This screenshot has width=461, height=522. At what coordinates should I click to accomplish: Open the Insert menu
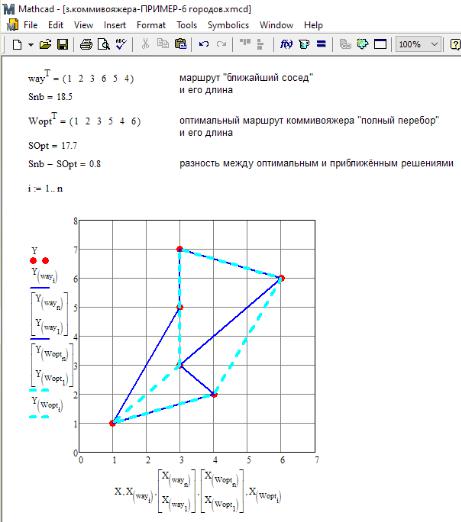pos(115,25)
